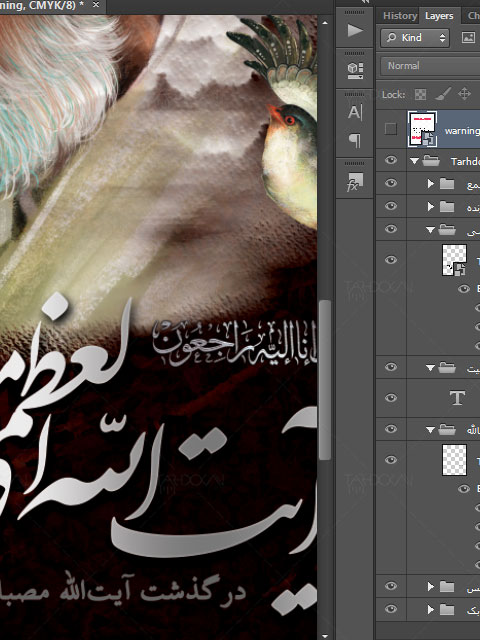The width and height of the screenshot is (480, 640).
Task: Collapse the group holding the smart object layer
Action: 430,230
